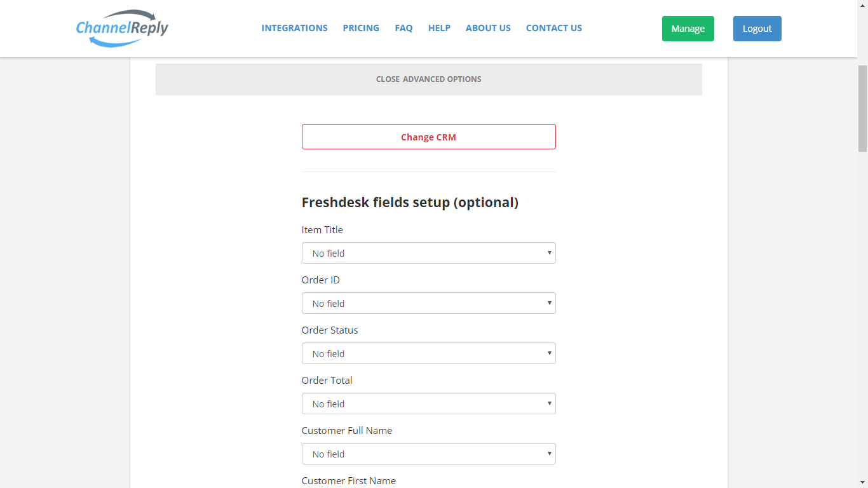
Task: Open the Item Title field dropdown
Action: tap(429, 253)
